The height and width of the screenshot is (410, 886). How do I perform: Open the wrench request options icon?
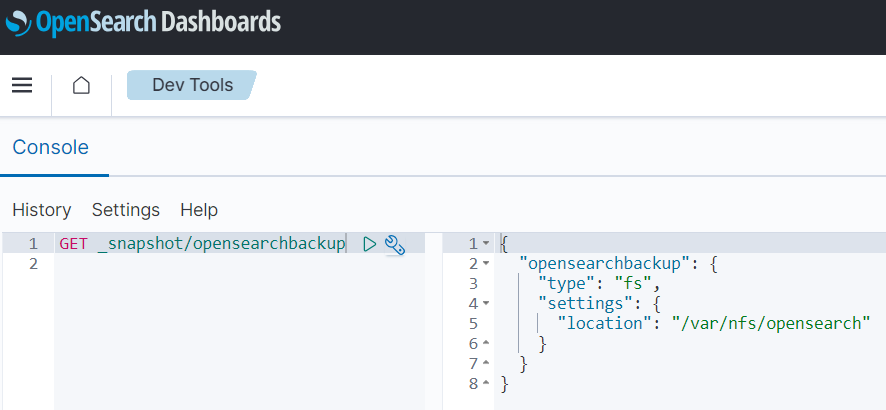pos(394,245)
